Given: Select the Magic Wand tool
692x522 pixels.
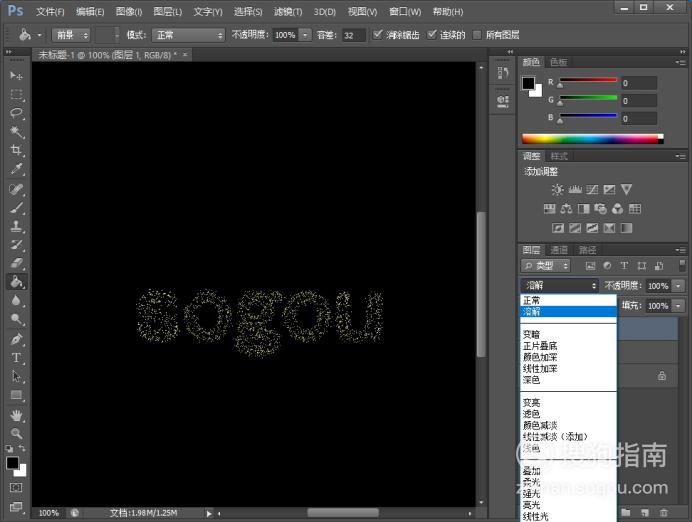Looking at the screenshot, I should click(x=16, y=131).
